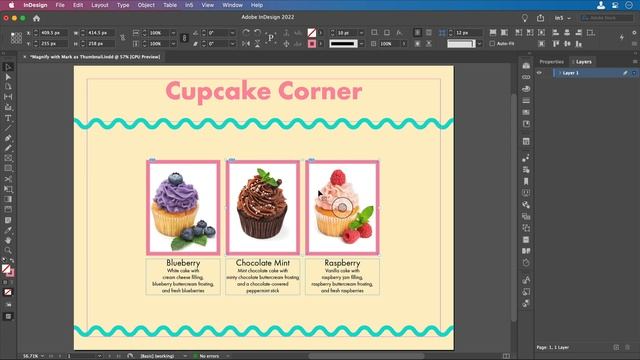This screenshot has height=360, width=640.
Task: Select the Page tool
Action: (x=8, y=87)
